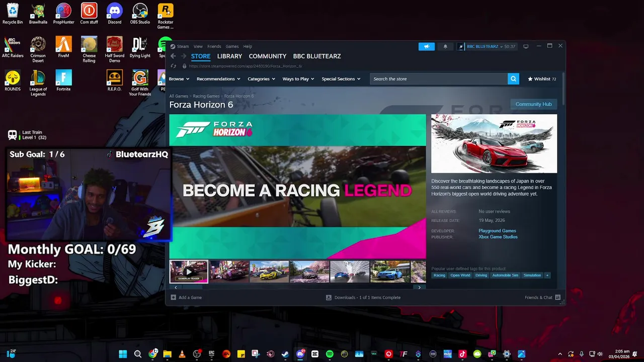Expand the Browse store dropdown
The height and width of the screenshot is (362, 644).
pos(179,79)
